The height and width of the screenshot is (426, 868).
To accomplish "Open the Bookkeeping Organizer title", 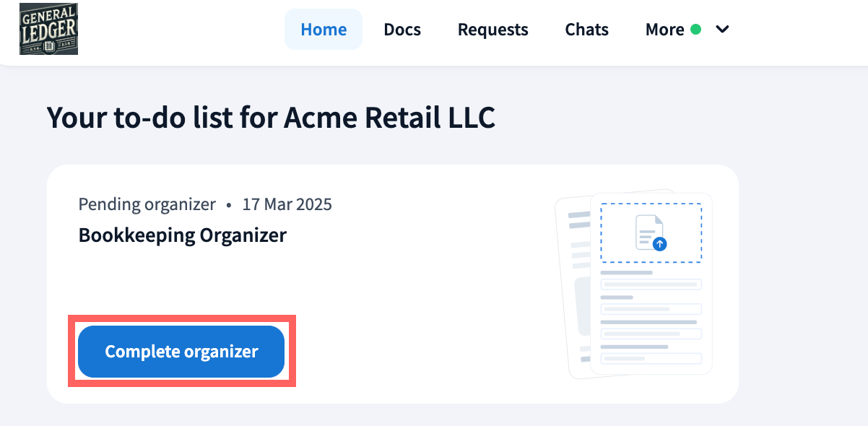I will pyautogui.click(x=183, y=235).
